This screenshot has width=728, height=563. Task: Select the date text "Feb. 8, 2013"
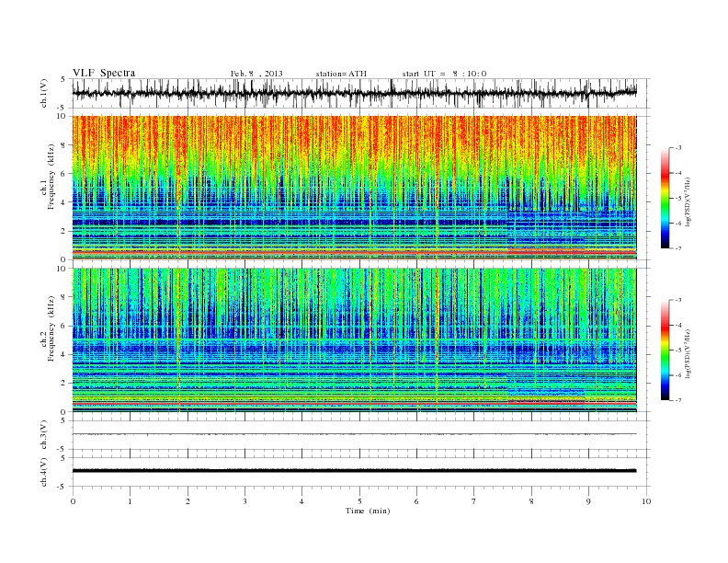pyautogui.click(x=256, y=74)
